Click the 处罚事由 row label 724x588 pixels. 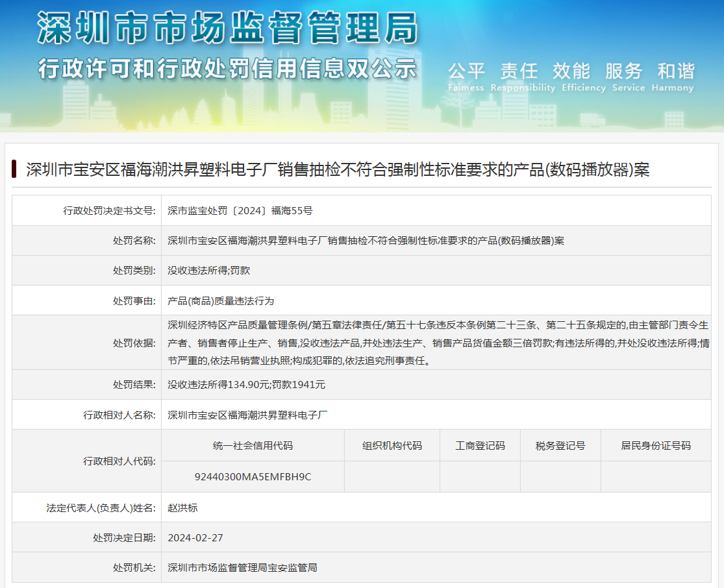(134, 301)
